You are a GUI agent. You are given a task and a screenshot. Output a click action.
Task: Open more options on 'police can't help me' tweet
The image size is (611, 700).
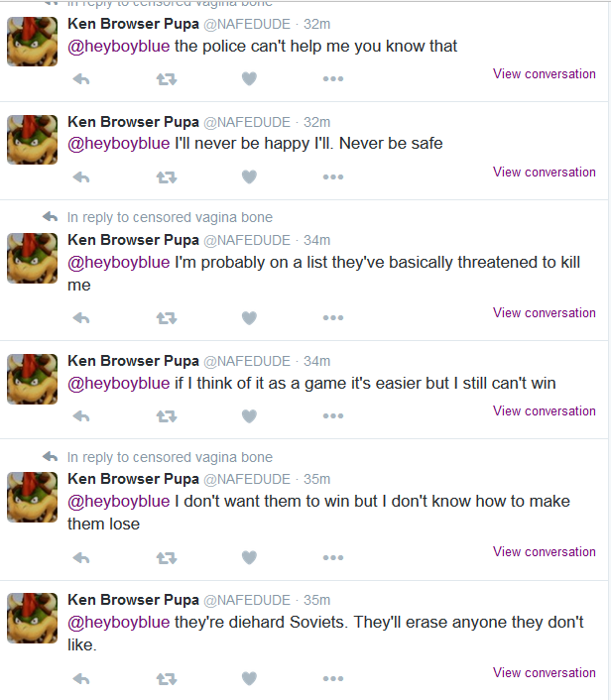[333, 79]
